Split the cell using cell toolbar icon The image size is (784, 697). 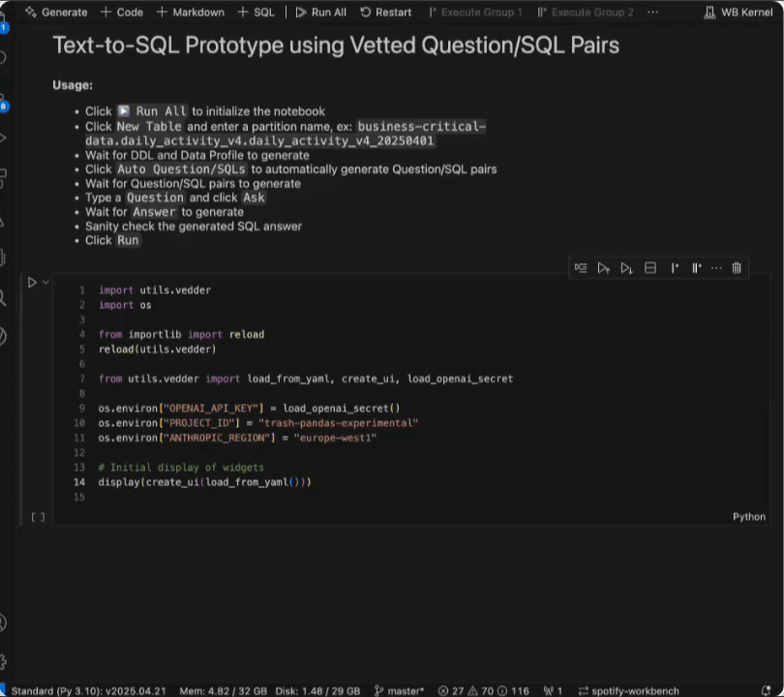pyautogui.click(x=650, y=268)
